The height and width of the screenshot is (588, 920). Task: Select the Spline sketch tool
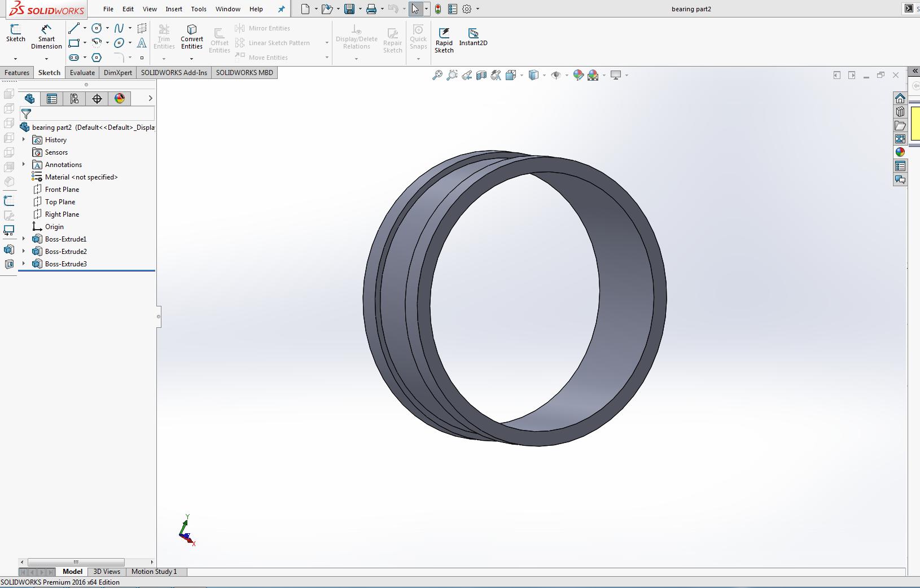coord(119,28)
